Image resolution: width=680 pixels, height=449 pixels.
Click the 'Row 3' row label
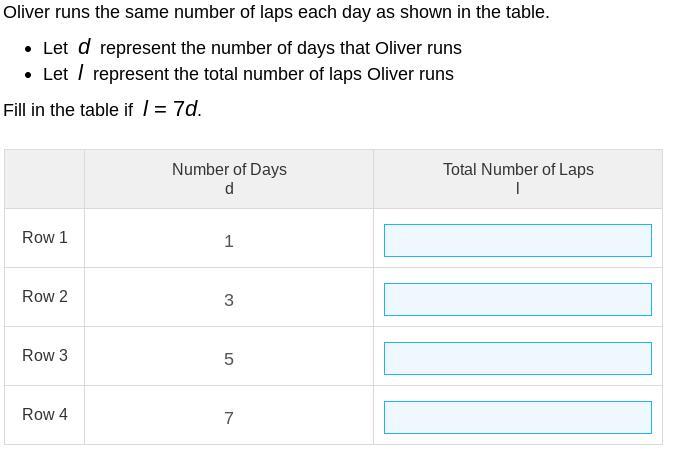[x=45, y=355]
